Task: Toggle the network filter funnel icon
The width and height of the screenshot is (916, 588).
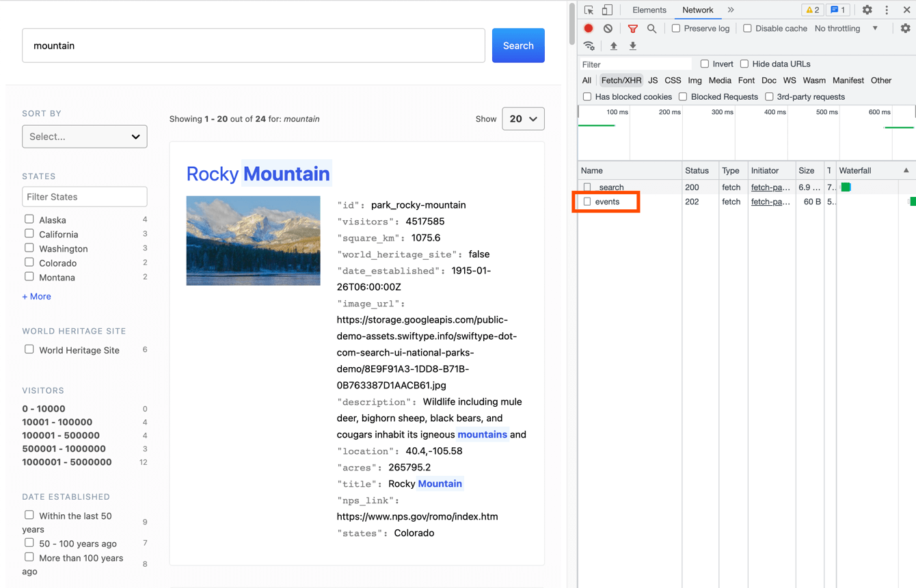Action: click(x=632, y=29)
